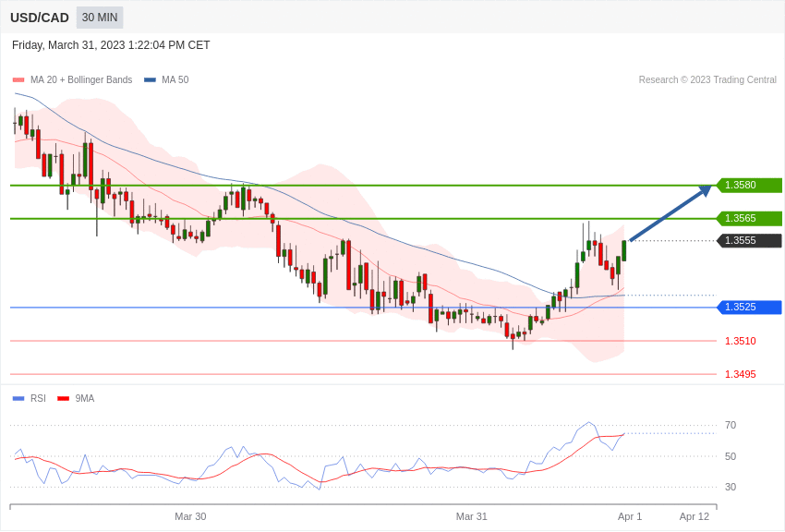Click the 1.3555 current price tag
The height and width of the screenshot is (532, 785).
(x=749, y=241)
